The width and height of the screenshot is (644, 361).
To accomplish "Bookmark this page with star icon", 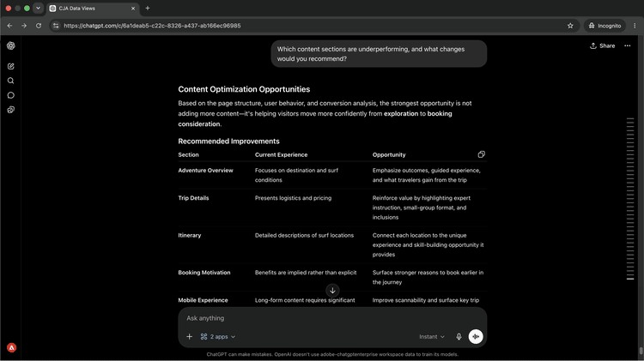I will pyautogui.click(x=570, y=26).
